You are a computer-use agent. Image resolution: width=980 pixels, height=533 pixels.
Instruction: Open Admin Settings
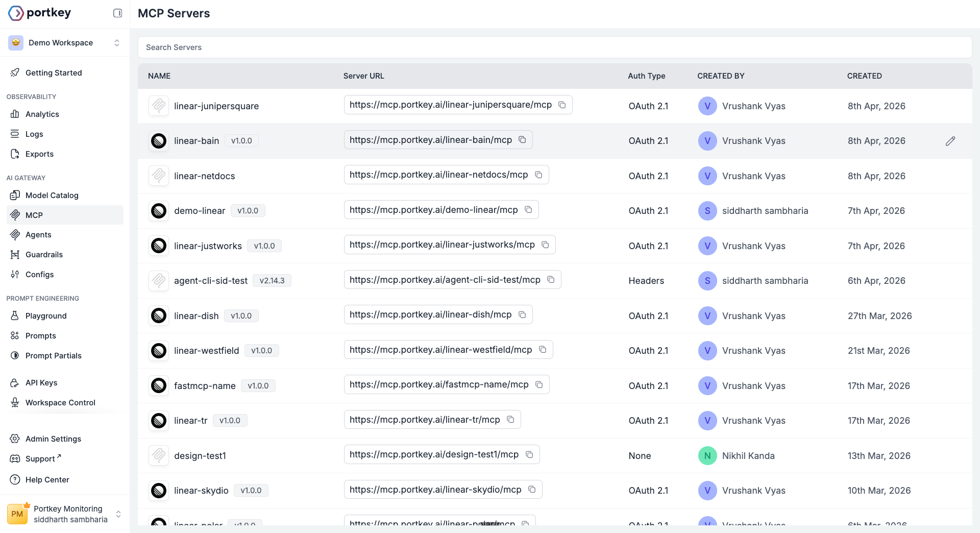click(x=65, y=439)
